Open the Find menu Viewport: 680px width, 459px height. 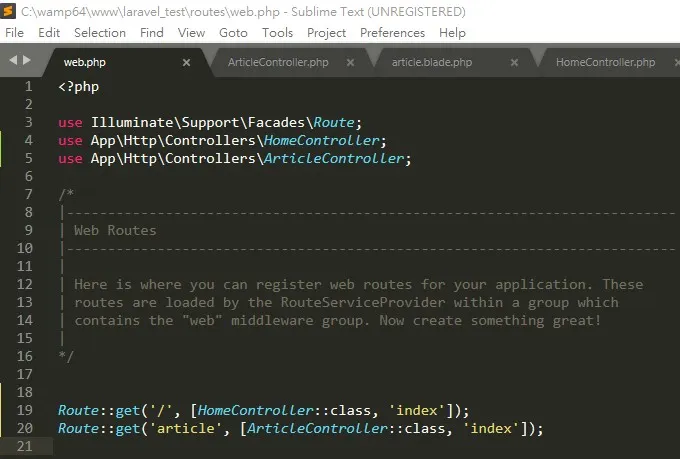click(151, 33)
